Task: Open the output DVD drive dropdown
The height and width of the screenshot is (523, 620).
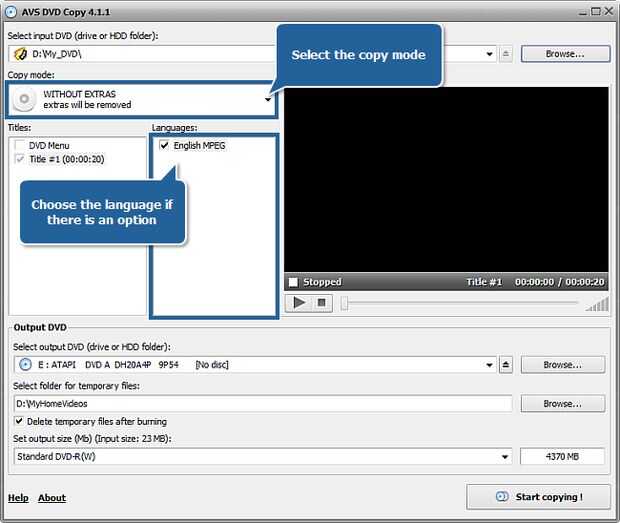Action: tap(490, 364)
